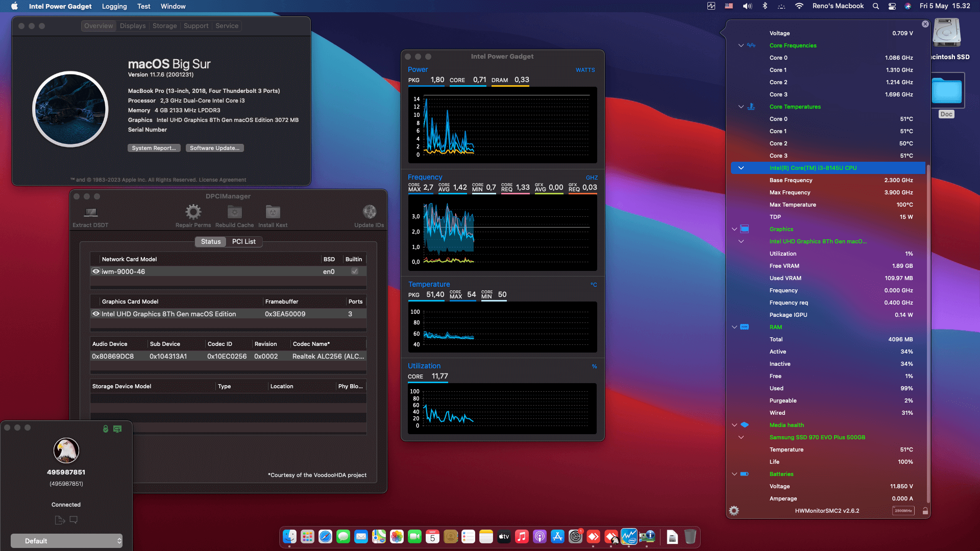Toggle visibility of Intel UHD Graphics entry
Viewport: 980px width, 551px height.
(96, 314)
